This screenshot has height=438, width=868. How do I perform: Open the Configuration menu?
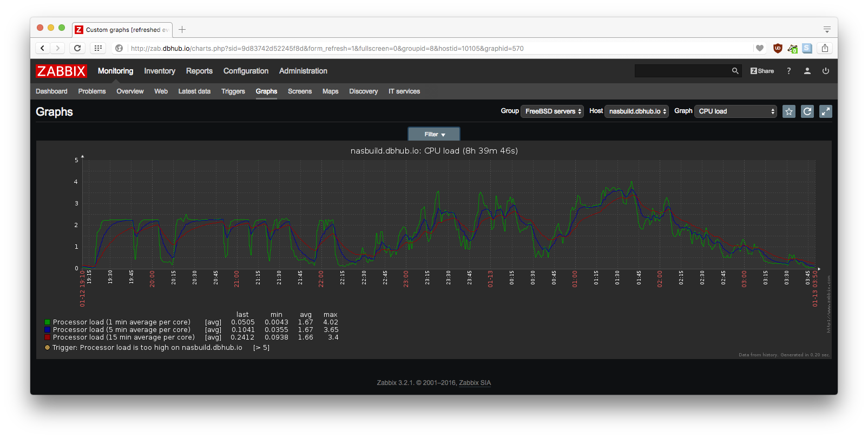[x=246, y=71]
